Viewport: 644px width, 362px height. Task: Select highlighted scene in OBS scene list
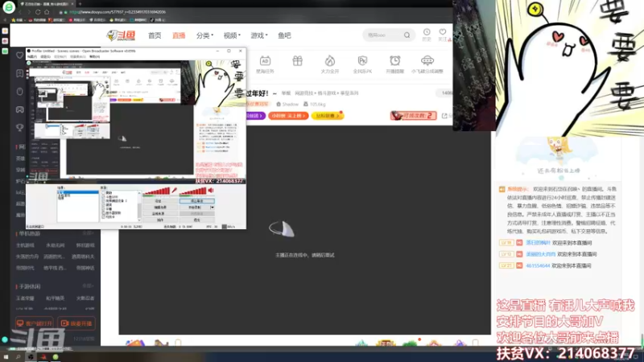[x=77, y=192]
